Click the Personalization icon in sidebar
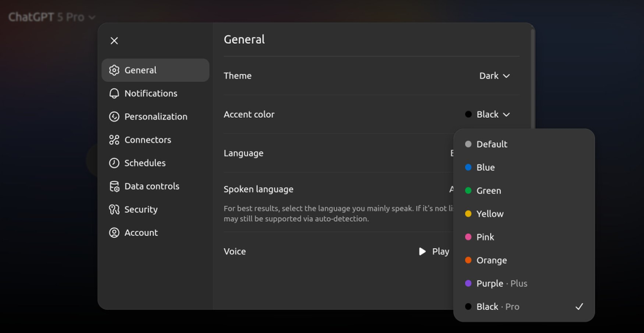The height and width of the screenshot is (333, 644). tap(114, 117)
